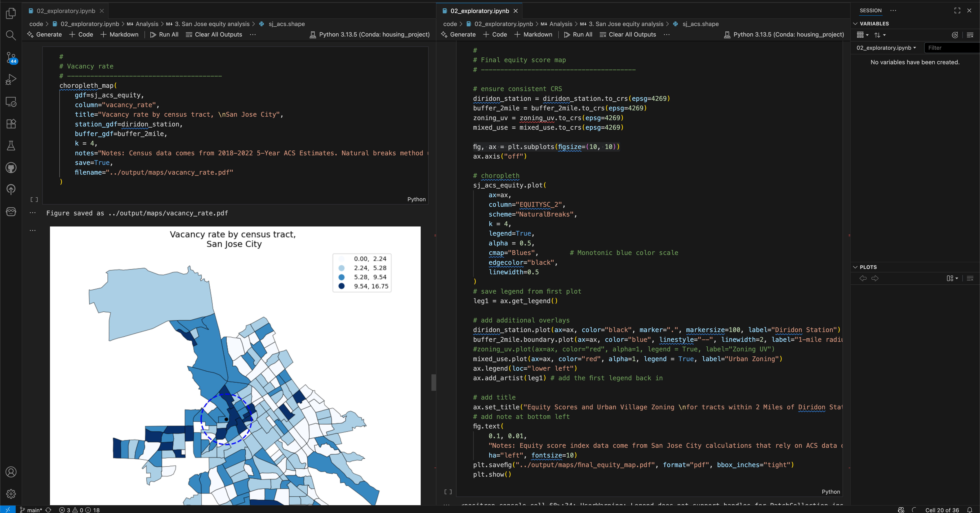This screenshot has width=980, height=513.
Task: Show next plot using right arrow
Action: (x=875, y=278)
